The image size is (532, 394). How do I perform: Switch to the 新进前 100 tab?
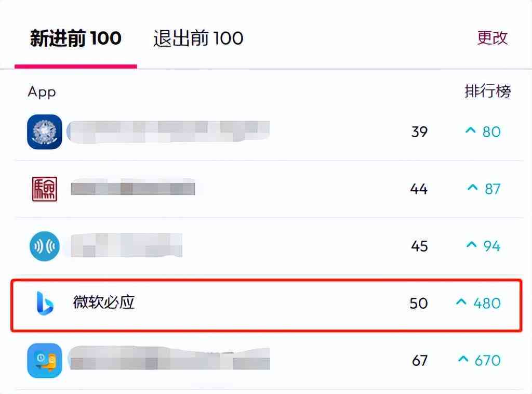(76, 38)
